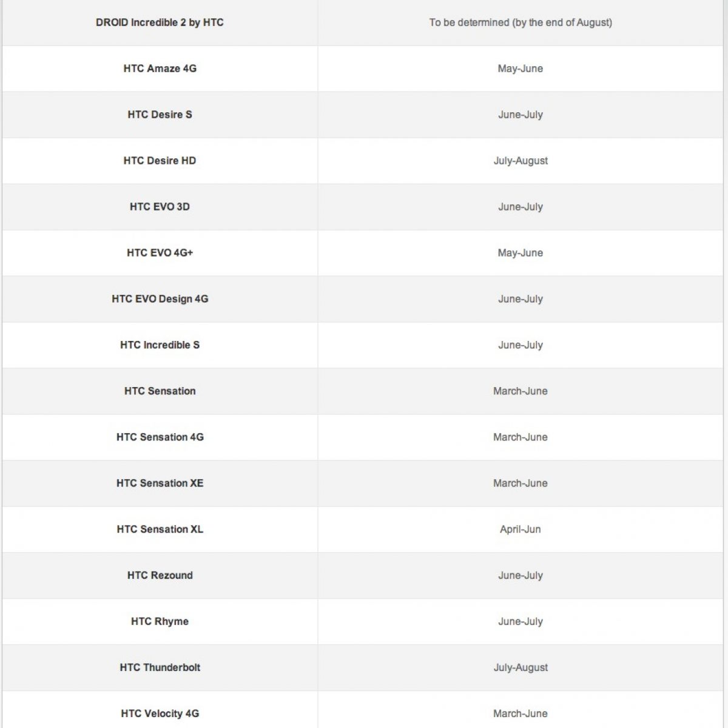Select the HTC Rhyme device name
The height and width of the screenshot is (728, 728).
coord(160,622)
